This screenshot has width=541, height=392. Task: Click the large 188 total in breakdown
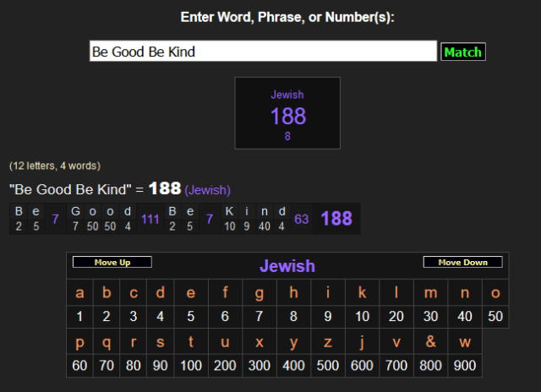coord(336,219)
